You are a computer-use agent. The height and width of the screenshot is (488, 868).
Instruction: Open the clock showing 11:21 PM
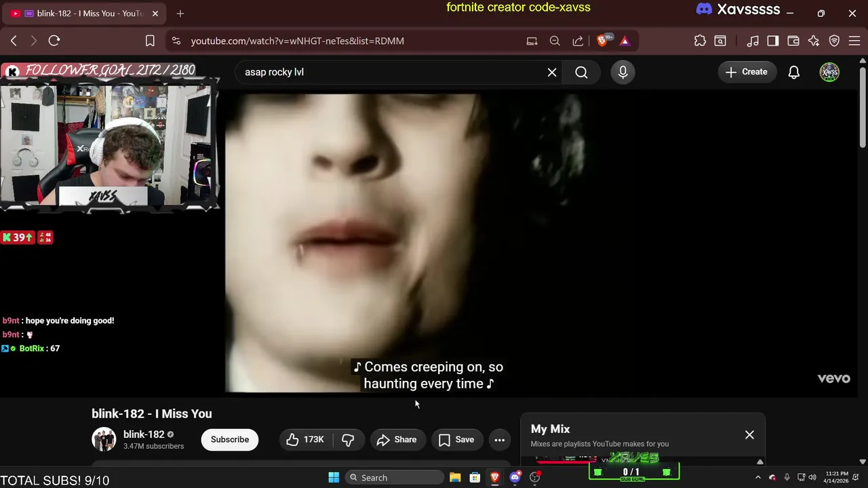[837, 477]
